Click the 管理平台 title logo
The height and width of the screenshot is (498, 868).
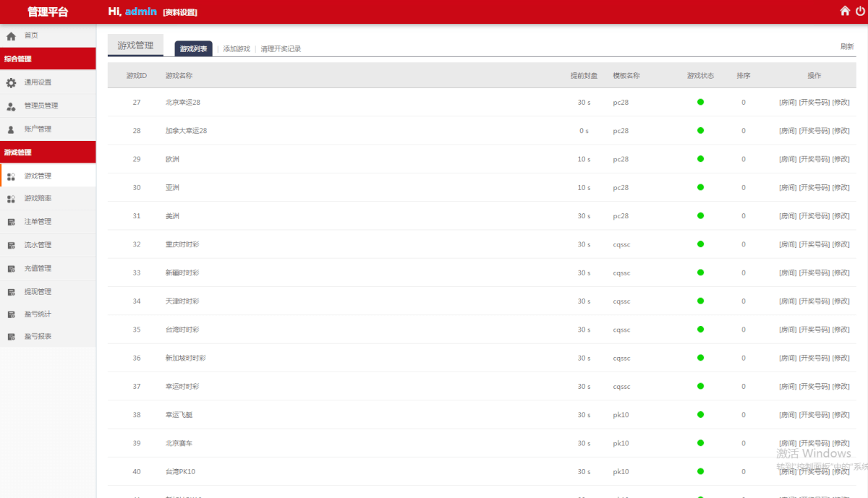(48, 12)
